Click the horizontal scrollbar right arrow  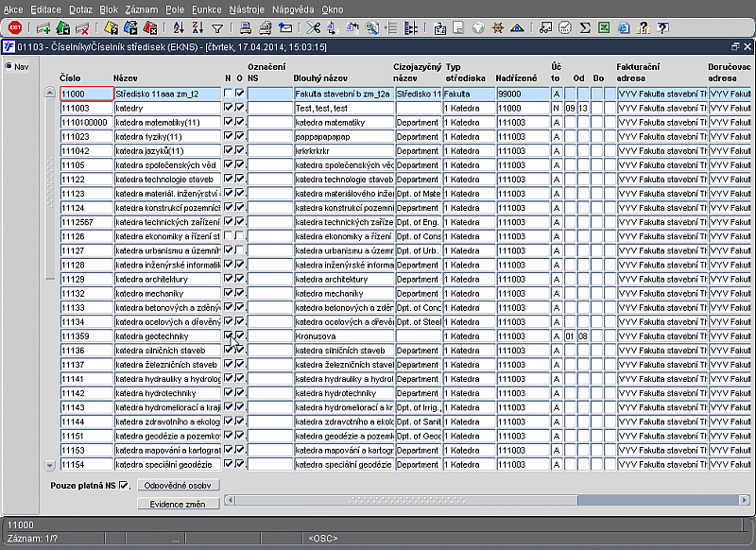tap(745, 500)
